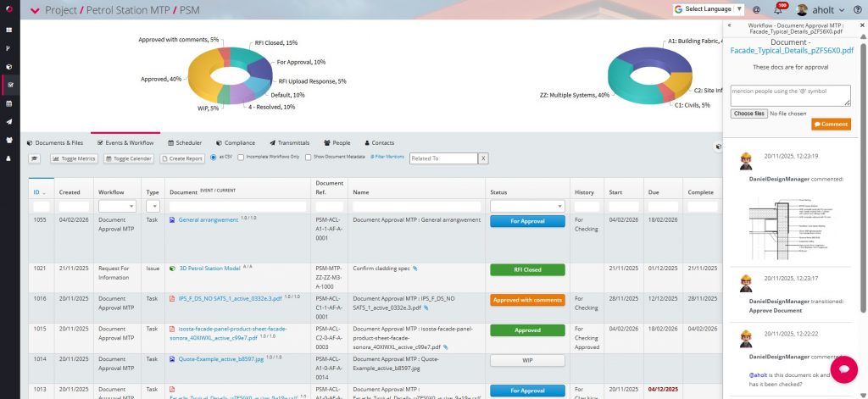
Task: Close the workflow side panel
Action: click(862, 25)
